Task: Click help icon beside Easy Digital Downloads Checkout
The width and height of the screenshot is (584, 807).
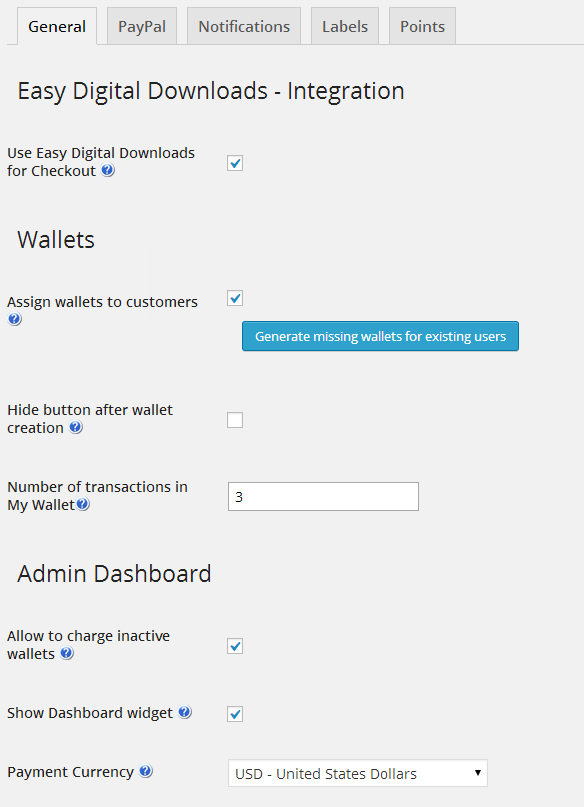Action: [108, 170]
